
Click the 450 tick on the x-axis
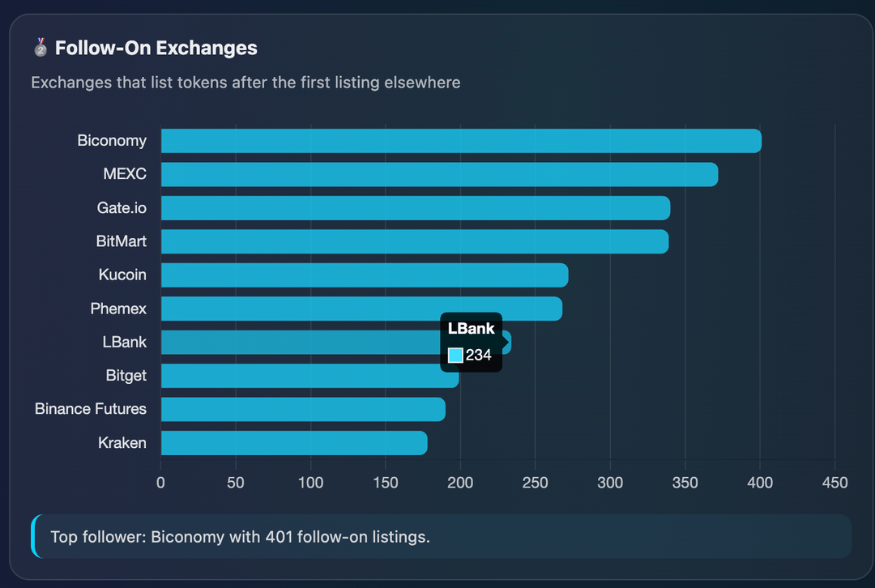834,483
